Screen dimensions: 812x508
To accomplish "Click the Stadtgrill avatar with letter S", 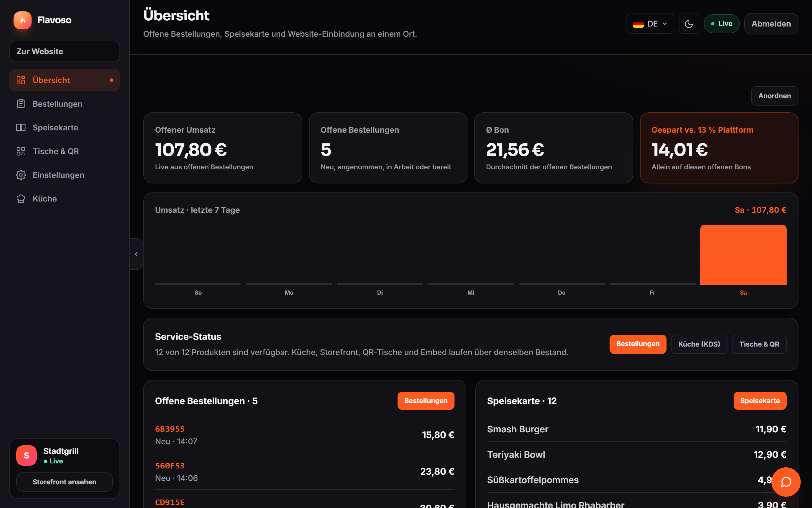I will (27, 455).
